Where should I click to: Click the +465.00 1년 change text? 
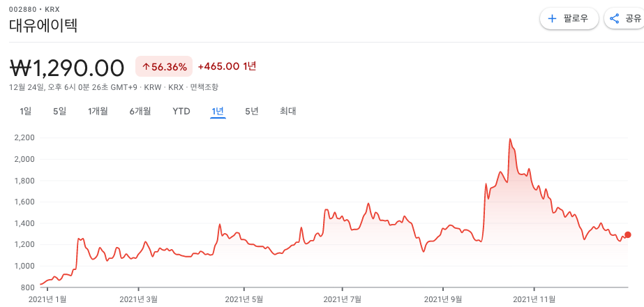coord(227,66)
